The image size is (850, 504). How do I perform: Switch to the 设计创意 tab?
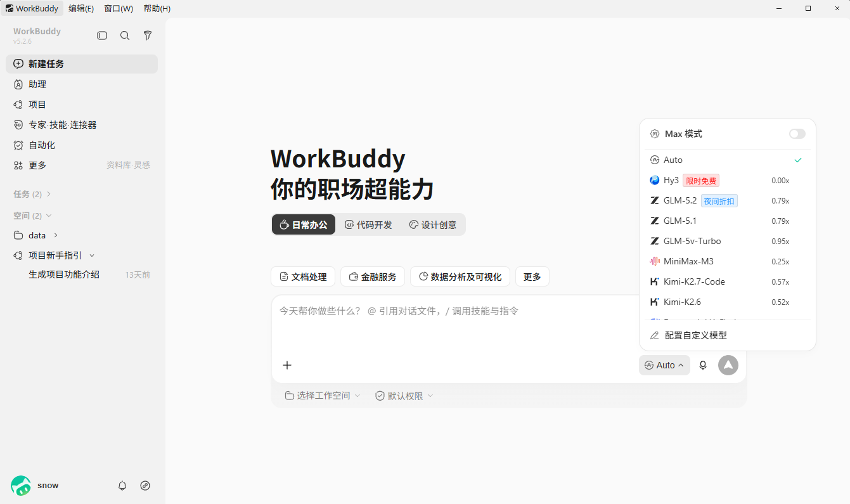tap(433, 224)
